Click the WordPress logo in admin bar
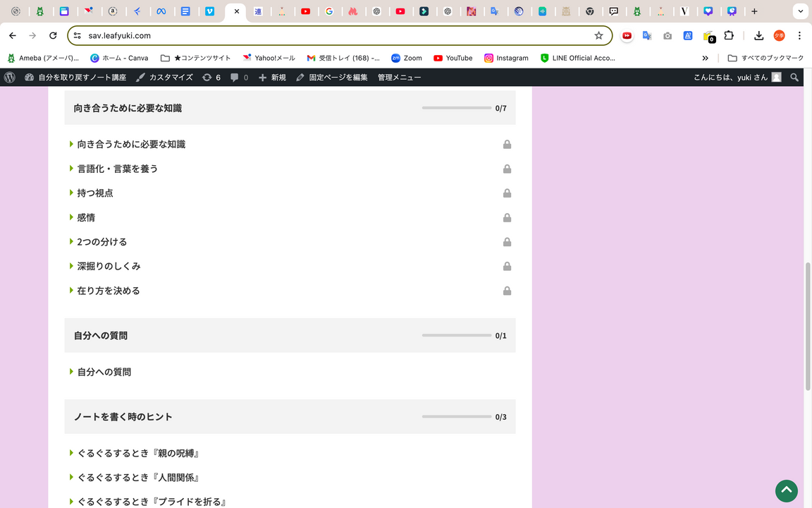The width and height of the screenshot is (812, 508). tap(10, 78)
